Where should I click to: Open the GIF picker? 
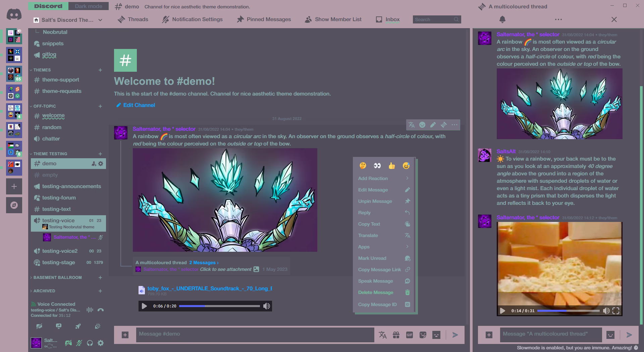[410, 335]
